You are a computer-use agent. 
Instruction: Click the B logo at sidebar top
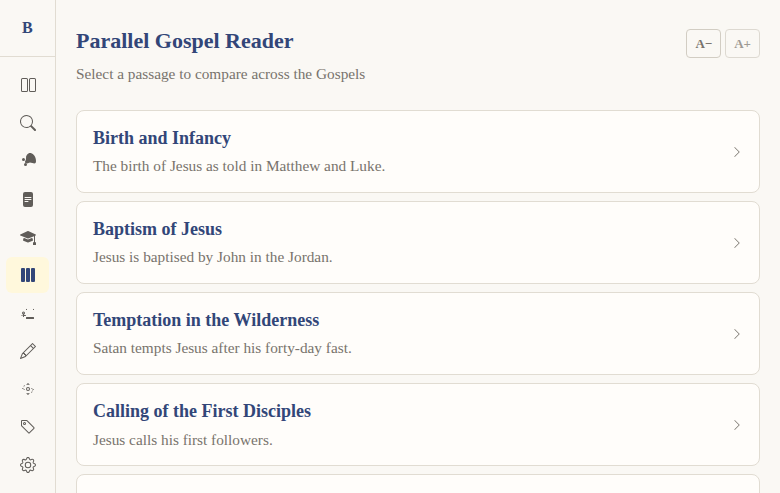pos(27,28)
